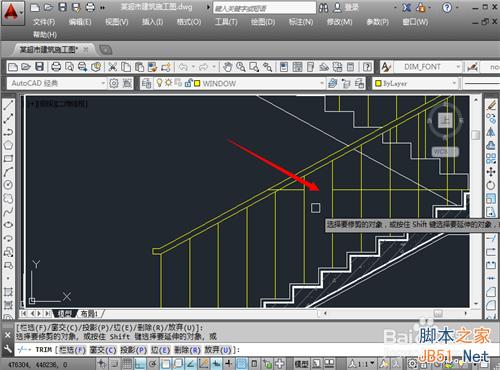Expand the ByLayer color dropdown
Image resolution: width=500 pixels, height=370 pixels.
(454, 83)
